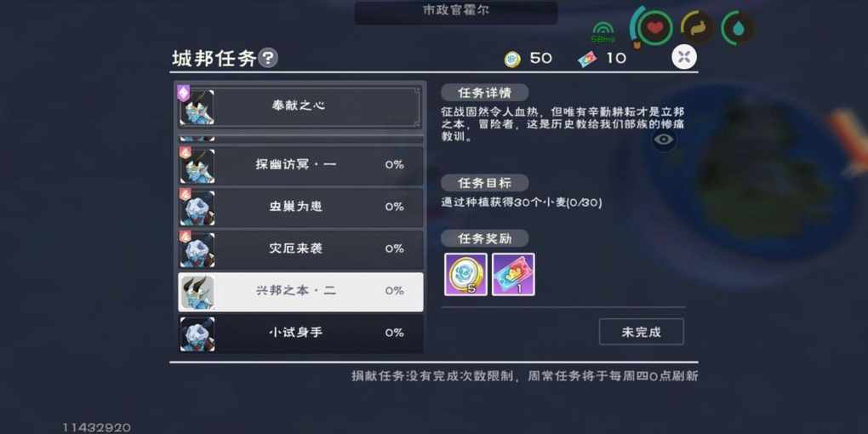Viewport: 868px width, 434px height.
Task: Select the 灾厄来袭 quest row
Action: pos(300,249)
